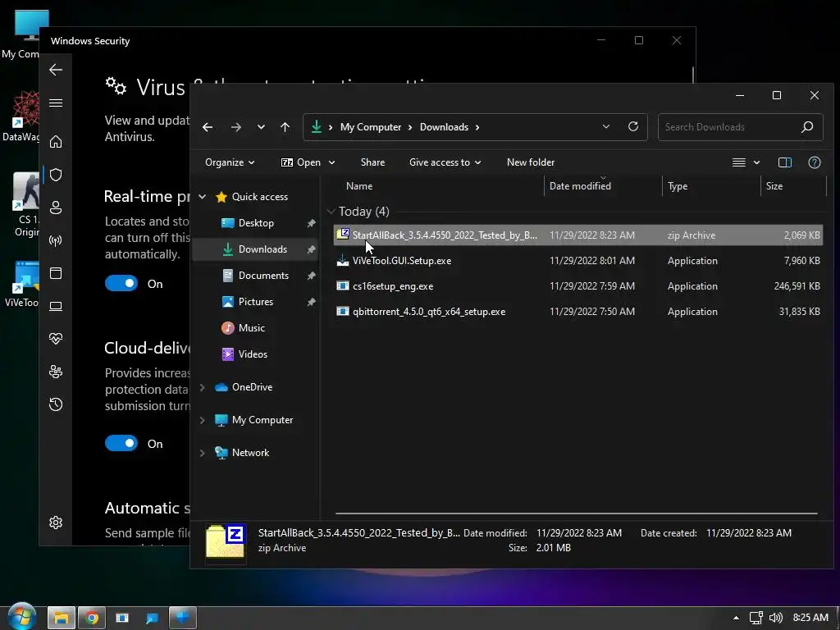Click My Computer in breadcrumb path
Screen dimensions: 840x630
[371, 127]
